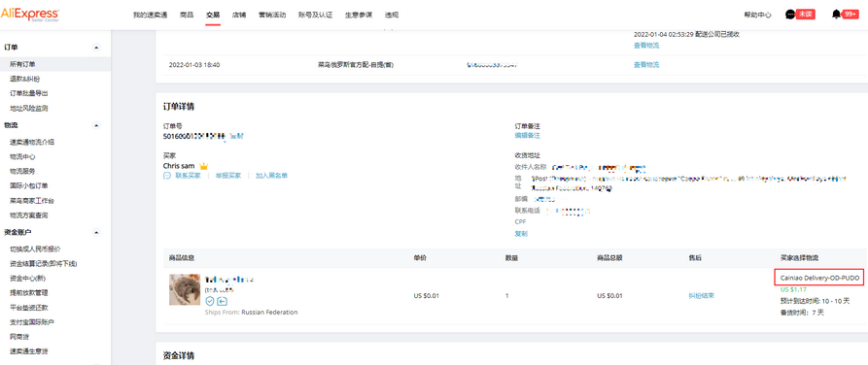Click the Ships From: Russian Federation text
The width and height of the screenshot is (868, 365).
[252, 312]
